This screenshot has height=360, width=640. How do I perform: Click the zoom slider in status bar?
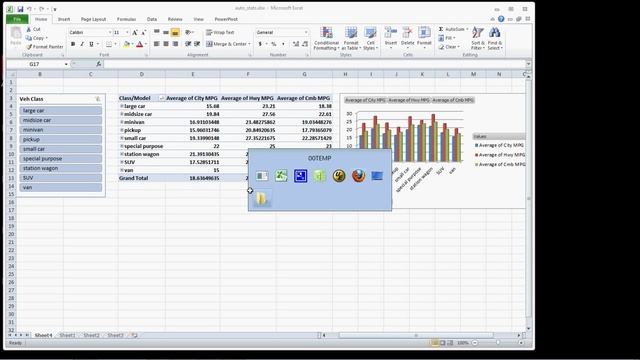click(x=498, y=343)
